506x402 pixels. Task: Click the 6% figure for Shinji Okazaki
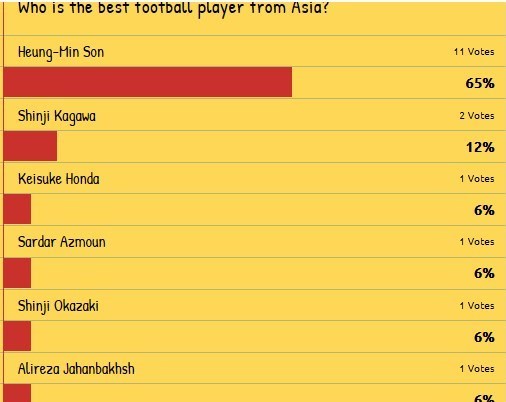pyautogui.click(x=484, y=337)
